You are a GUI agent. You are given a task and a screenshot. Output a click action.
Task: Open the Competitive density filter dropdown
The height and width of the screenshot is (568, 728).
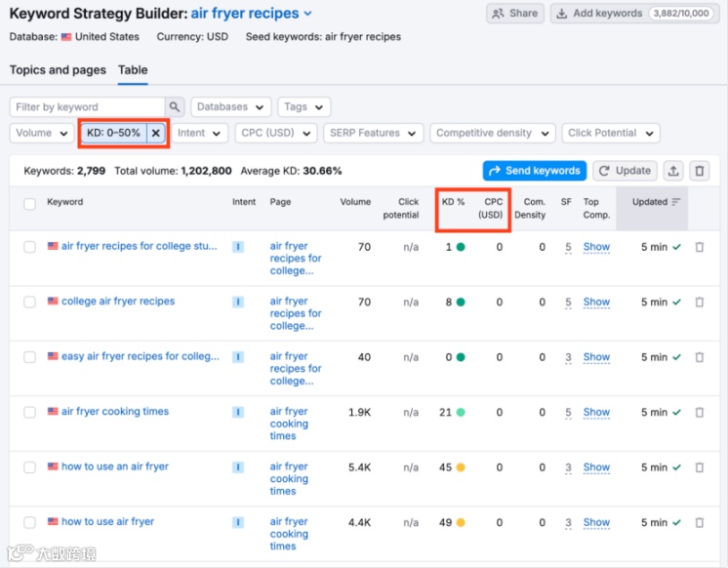tap(493, 134)
